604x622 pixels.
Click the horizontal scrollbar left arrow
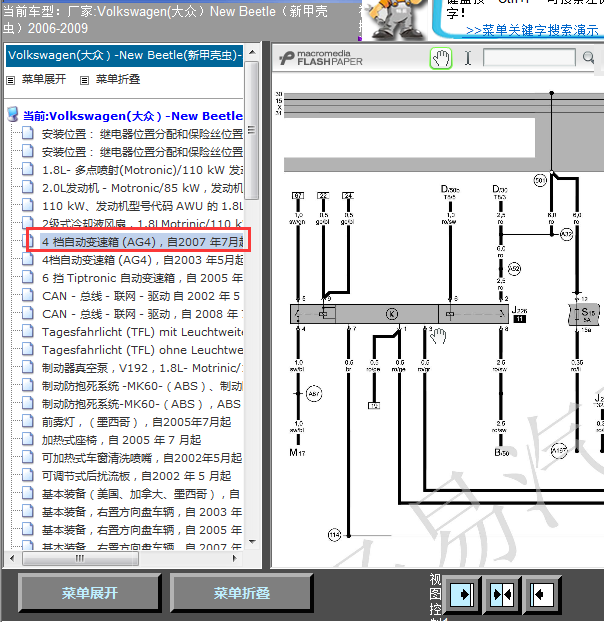12,558
